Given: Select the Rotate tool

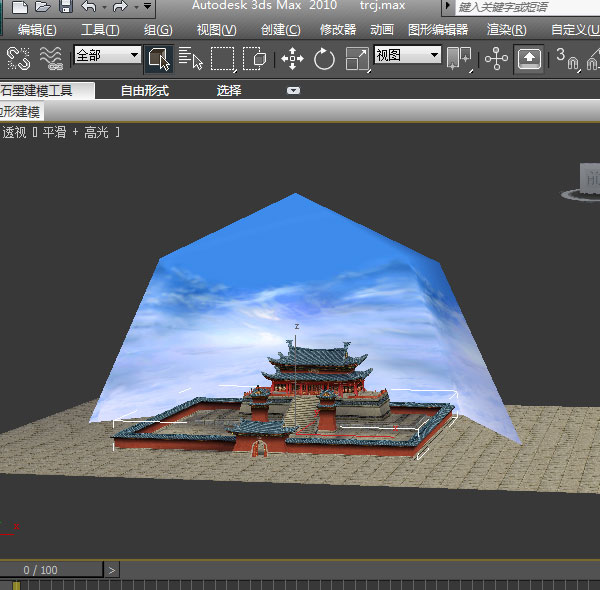Looking at the screenshot, I should pos(324,59).
